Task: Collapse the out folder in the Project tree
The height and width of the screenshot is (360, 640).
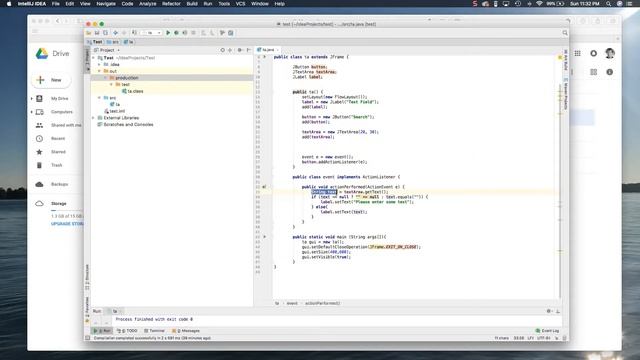Action: click(x=99, y=71)
